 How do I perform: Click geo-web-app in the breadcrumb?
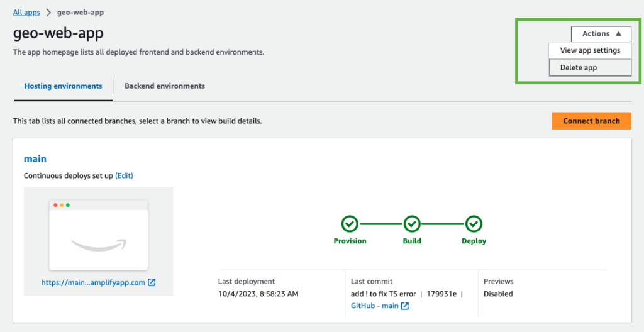pos(80,13)
